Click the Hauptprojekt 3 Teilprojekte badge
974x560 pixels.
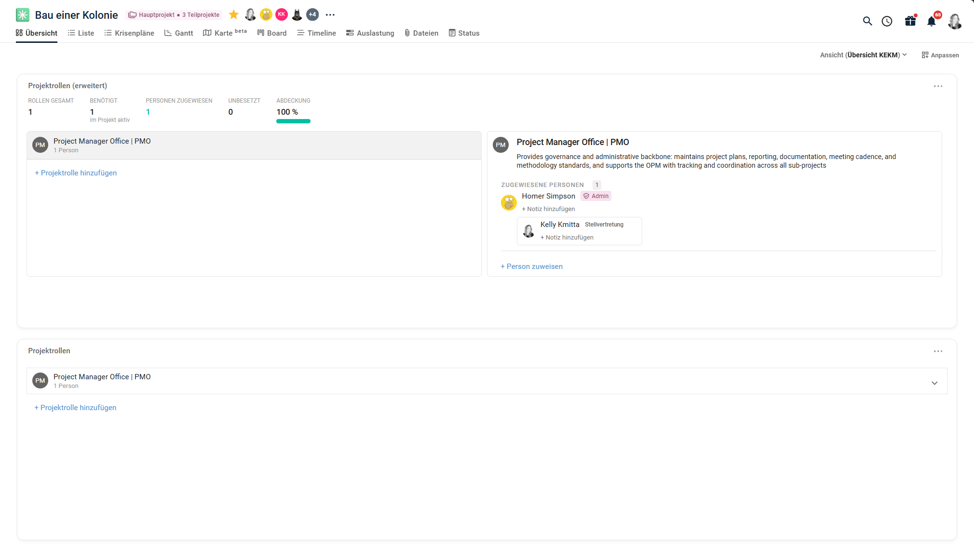[x=174, y=15]
